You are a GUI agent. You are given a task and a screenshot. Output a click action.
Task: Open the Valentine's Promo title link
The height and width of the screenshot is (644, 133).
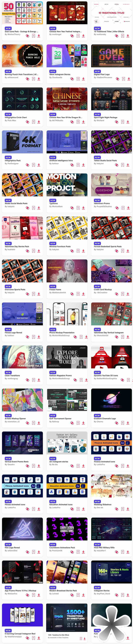pyautogui.click(x=102, y=203)
